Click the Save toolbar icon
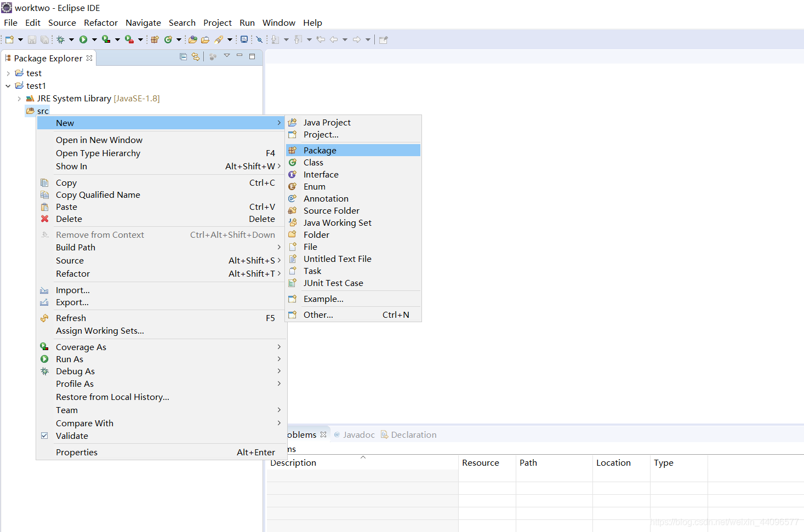 pos(32,39)
